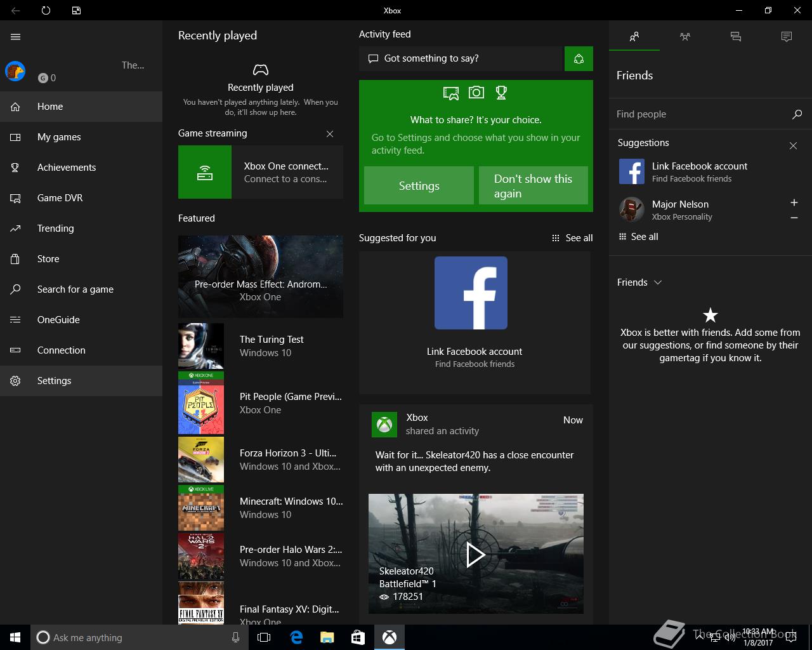The width and height of the screenshot is (812, 650).
Task: Click Cortana Ask me anything box
Action: (140, 637)
